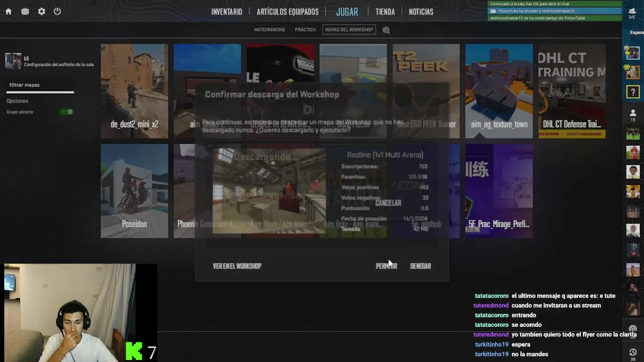Click 'redmondmatias10 se ha unido' notification
The height and width of the screenshot is (362, 644).
(555, 18)
